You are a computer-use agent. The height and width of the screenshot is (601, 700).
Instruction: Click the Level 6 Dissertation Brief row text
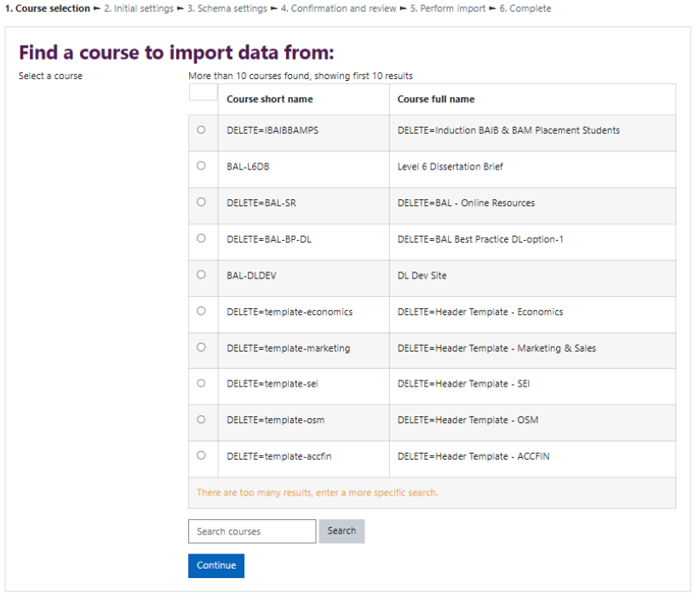450,167
